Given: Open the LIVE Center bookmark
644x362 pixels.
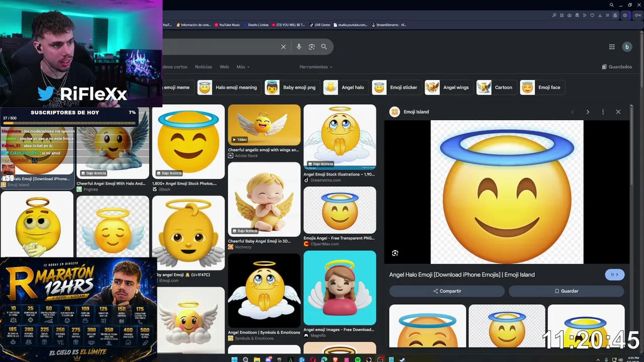Looking at the screenshot, I should tap(320, 25).
